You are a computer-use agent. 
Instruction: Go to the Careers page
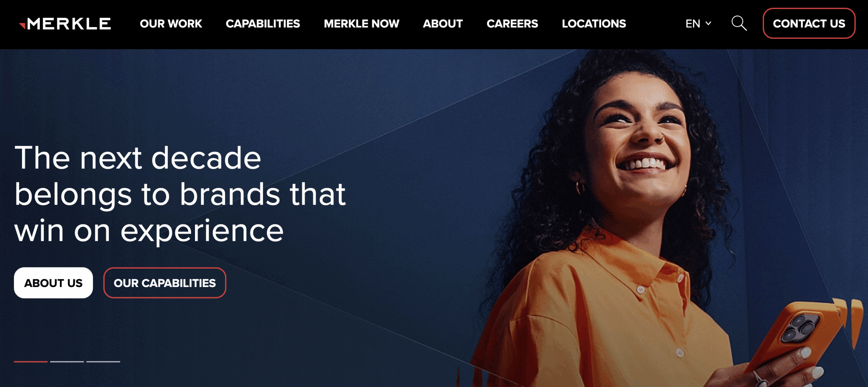512,23
